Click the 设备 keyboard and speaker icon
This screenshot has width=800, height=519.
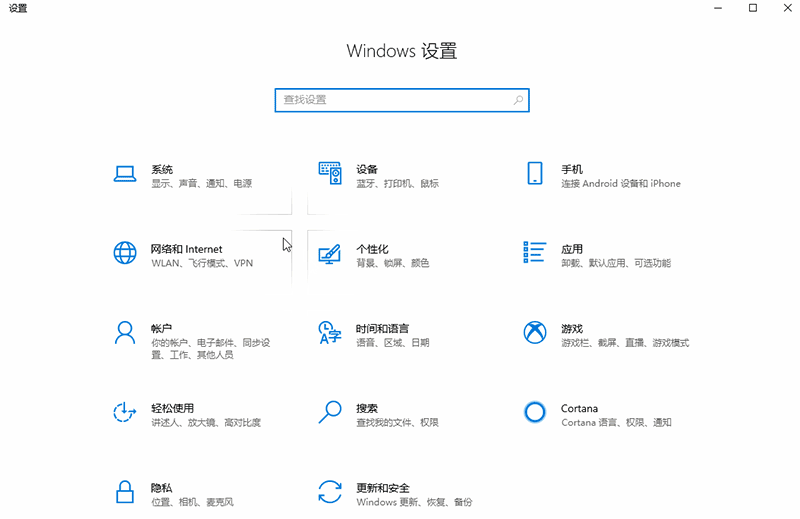point(330,173)
